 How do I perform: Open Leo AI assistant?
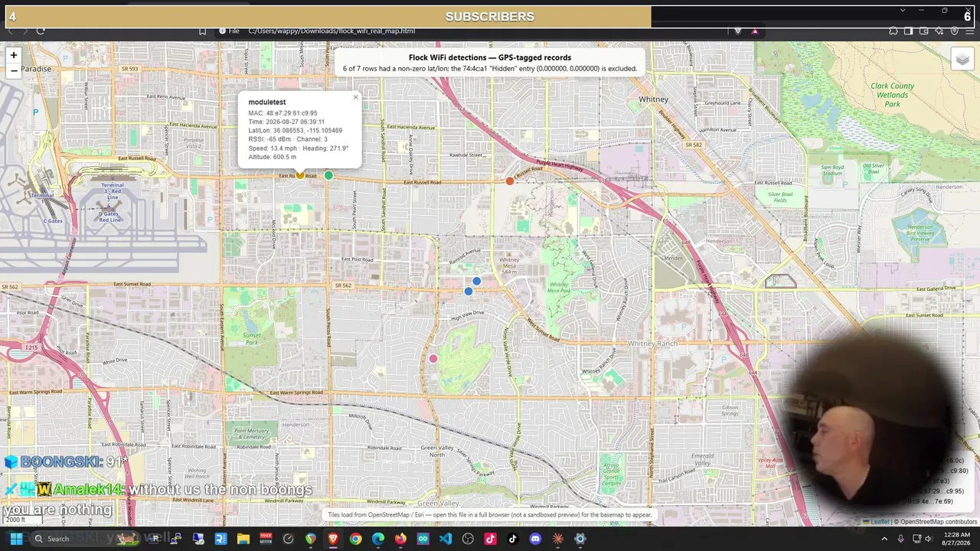coord(939,31)
